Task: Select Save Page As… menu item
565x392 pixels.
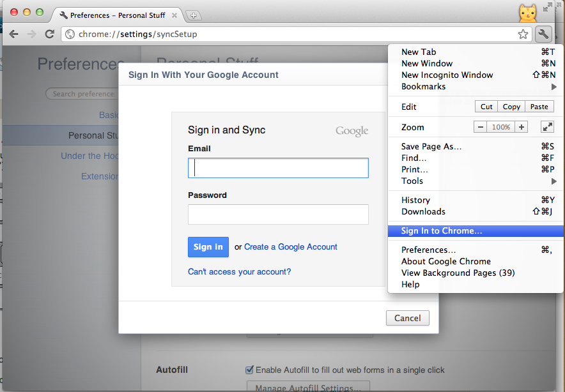Action: (x=476, y=146)
